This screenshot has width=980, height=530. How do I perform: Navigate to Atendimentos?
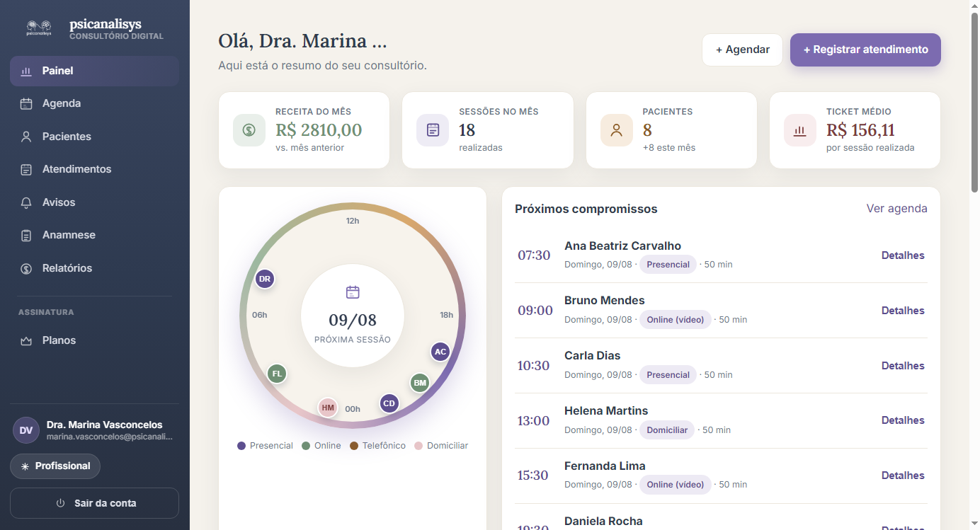94,169
